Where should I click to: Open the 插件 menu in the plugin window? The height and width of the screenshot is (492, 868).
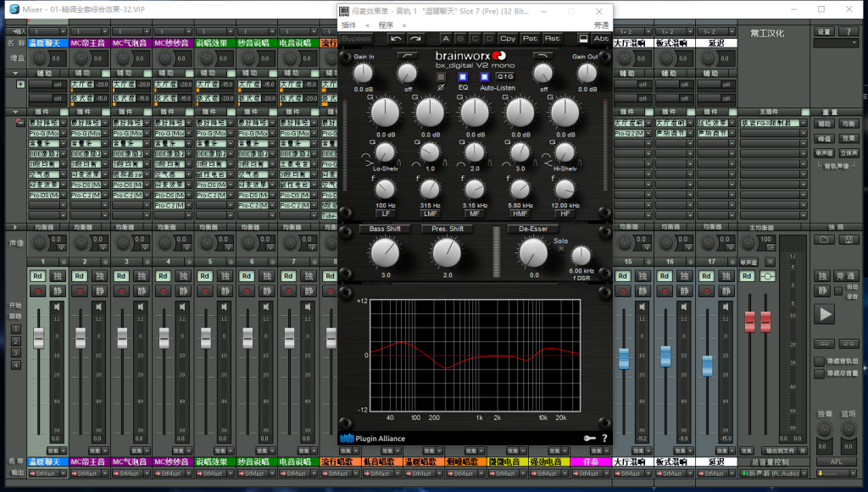coord(348,25)
